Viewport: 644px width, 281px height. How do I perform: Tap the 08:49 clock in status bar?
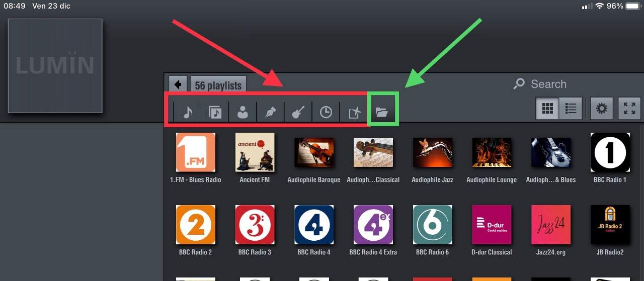click(14, 6)
